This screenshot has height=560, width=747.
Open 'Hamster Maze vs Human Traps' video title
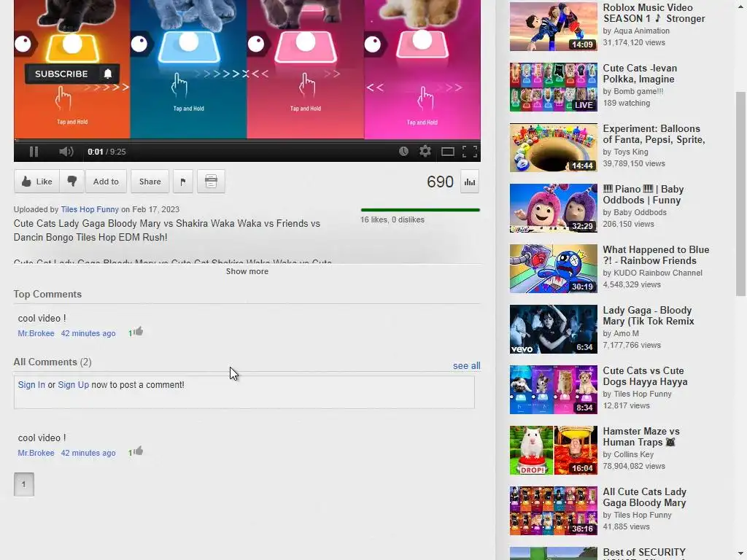[641, 437]
